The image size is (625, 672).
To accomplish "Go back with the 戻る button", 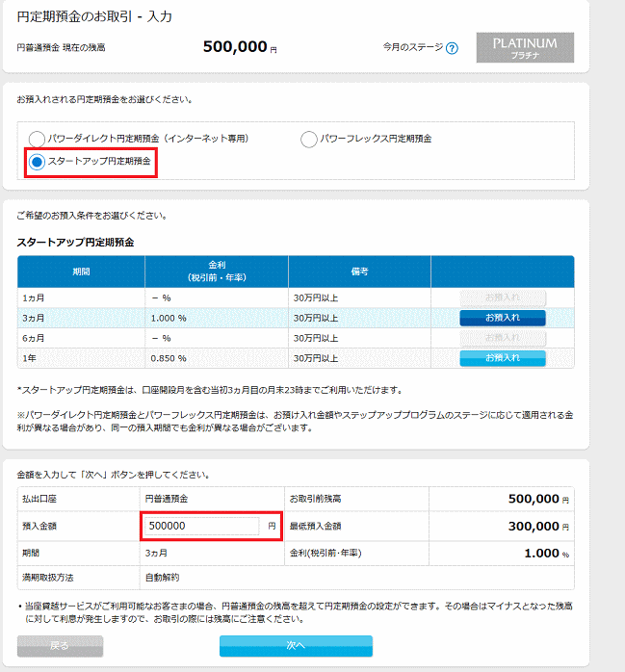I will coord(59,645).
